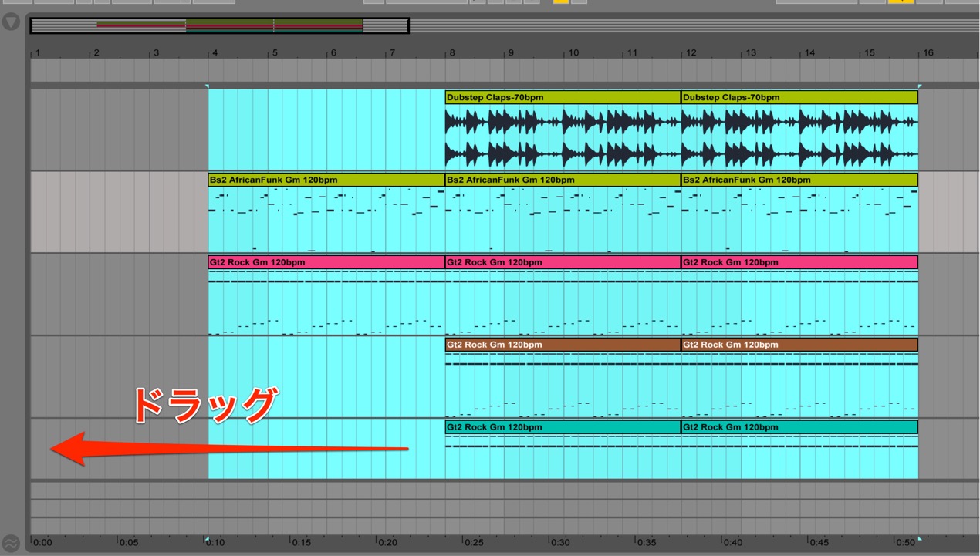The height and width of the screenshot is (556, 980).
Task: Click bar 15 on the beat ruler
Action: click(869, 53)
